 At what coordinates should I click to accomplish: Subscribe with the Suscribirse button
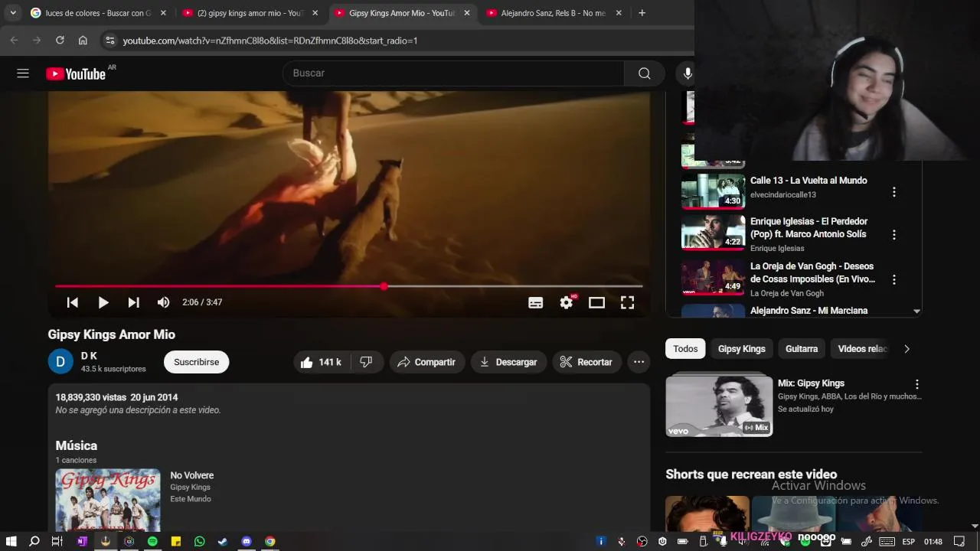point(196,362)
